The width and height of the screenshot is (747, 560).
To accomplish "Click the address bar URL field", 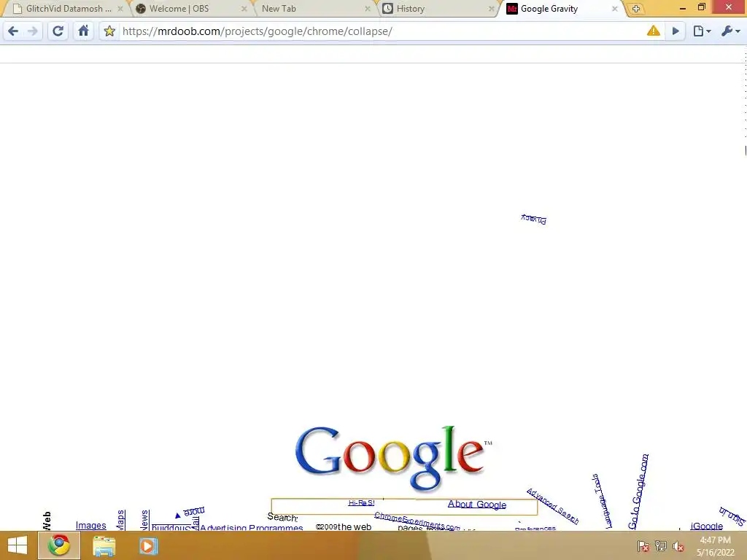I will pos(381,31).
